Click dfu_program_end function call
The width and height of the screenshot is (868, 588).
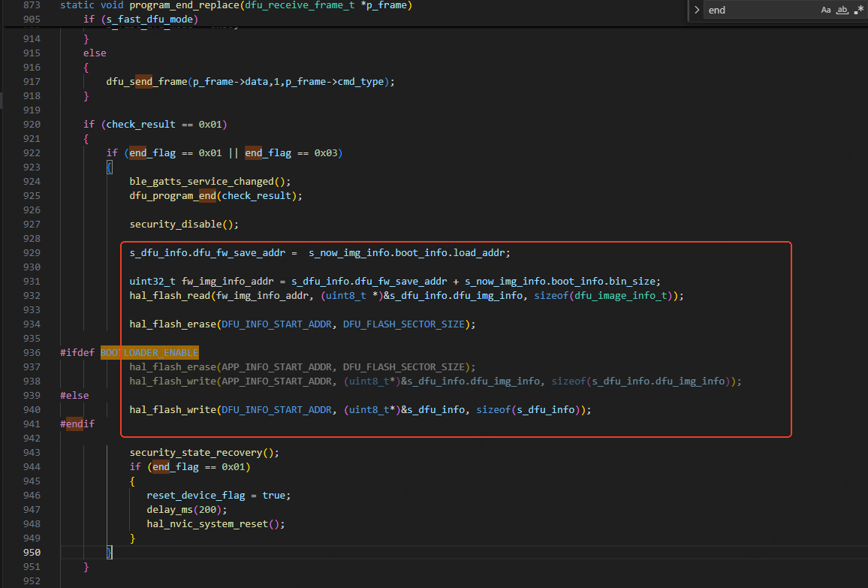point(173,195)
